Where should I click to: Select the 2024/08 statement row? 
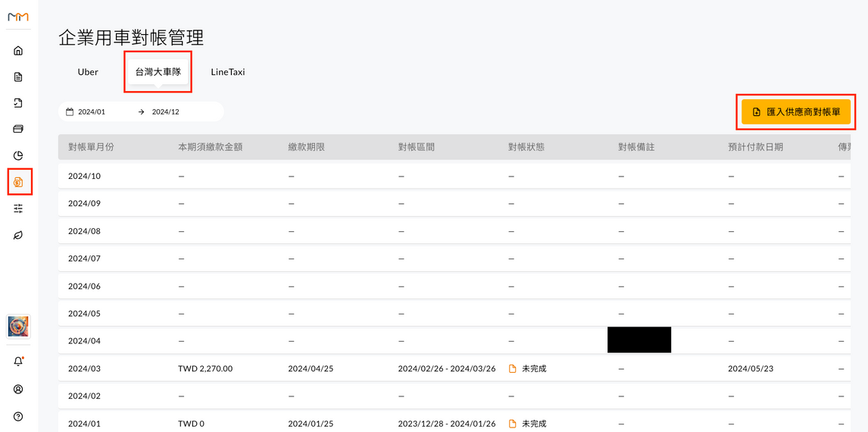[454, 231]
